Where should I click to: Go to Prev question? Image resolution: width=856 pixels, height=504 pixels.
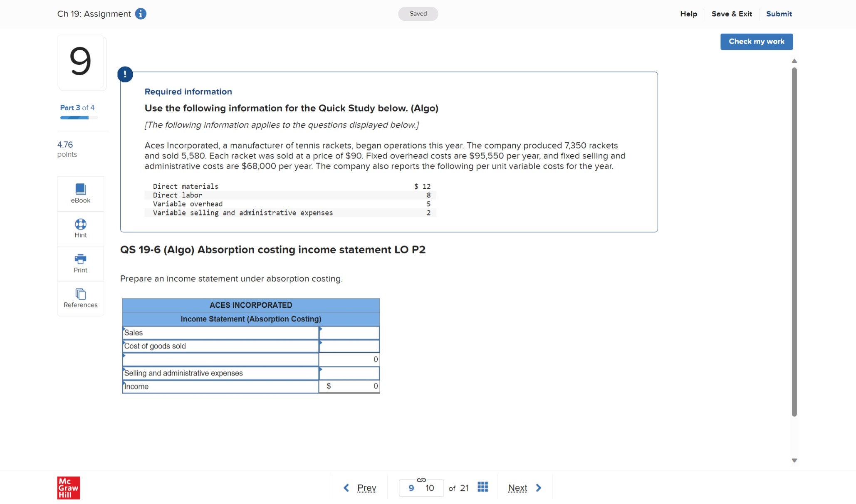click(360, 487)
